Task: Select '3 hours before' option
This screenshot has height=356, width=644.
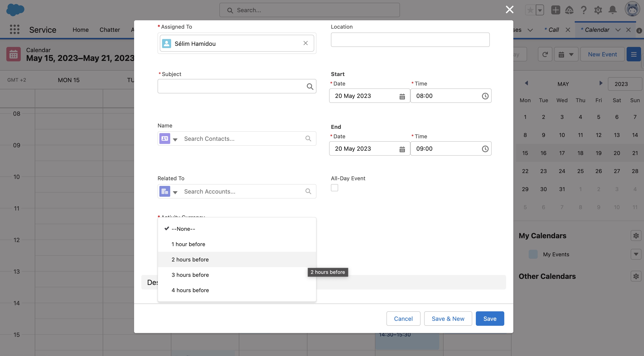Action: [237, 275]
